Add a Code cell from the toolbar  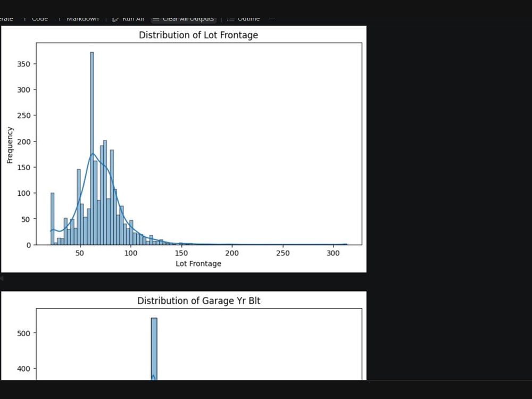40,19
